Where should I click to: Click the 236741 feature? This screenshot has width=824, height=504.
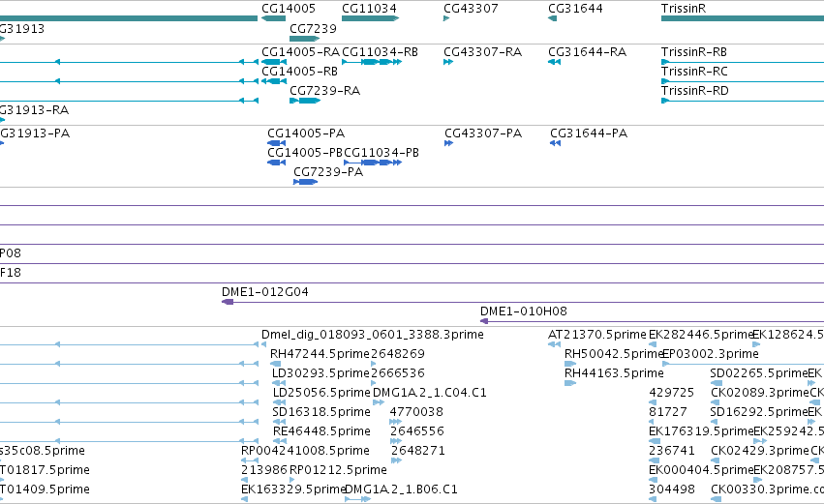(x=655, y=460)
